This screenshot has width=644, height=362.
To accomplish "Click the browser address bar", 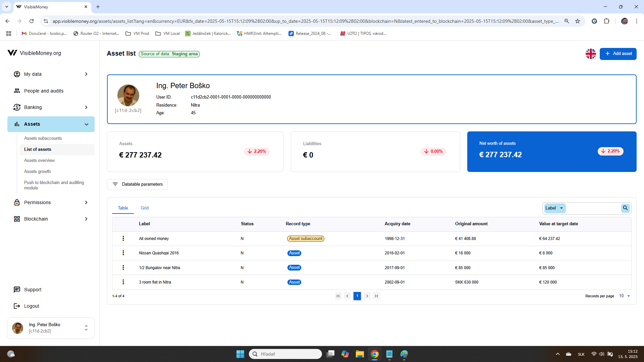I will [305, 21].
